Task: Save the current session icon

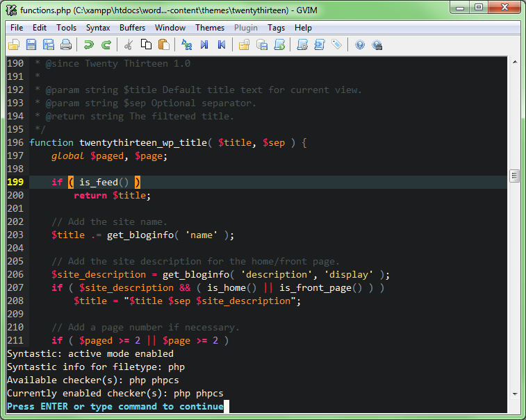Action: [262, 44]
